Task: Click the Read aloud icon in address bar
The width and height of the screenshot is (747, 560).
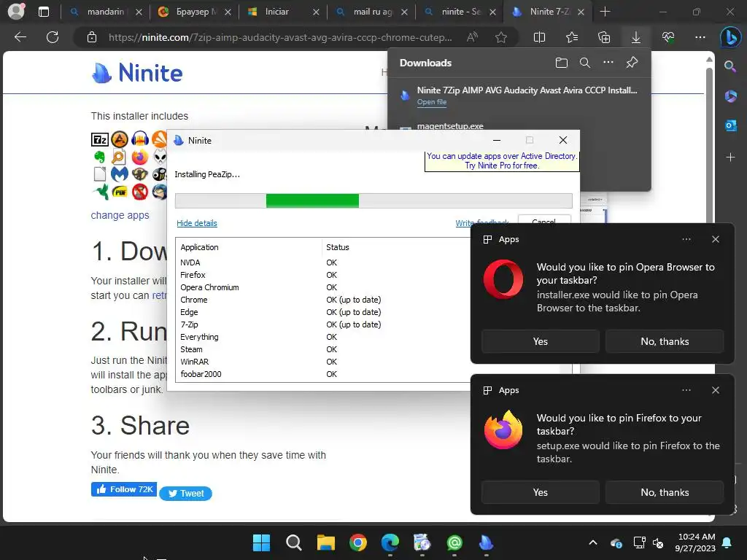Action: tap(472, 37)
